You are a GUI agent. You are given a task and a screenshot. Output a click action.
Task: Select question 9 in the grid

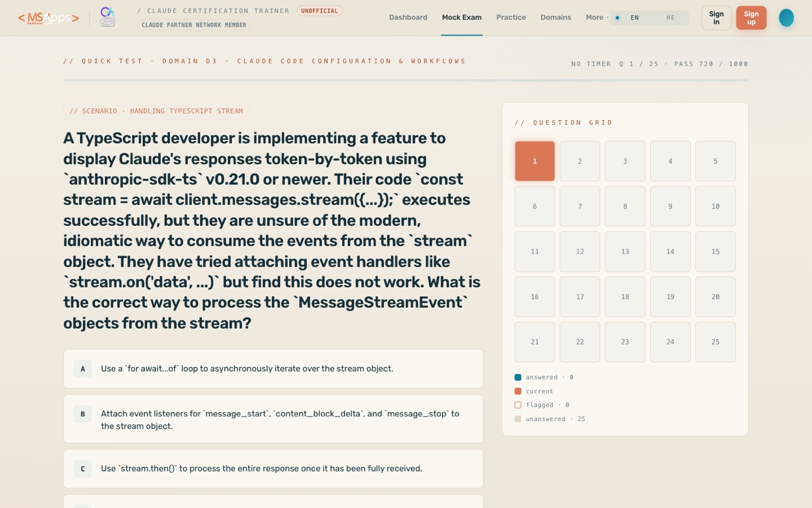[670, 207]
